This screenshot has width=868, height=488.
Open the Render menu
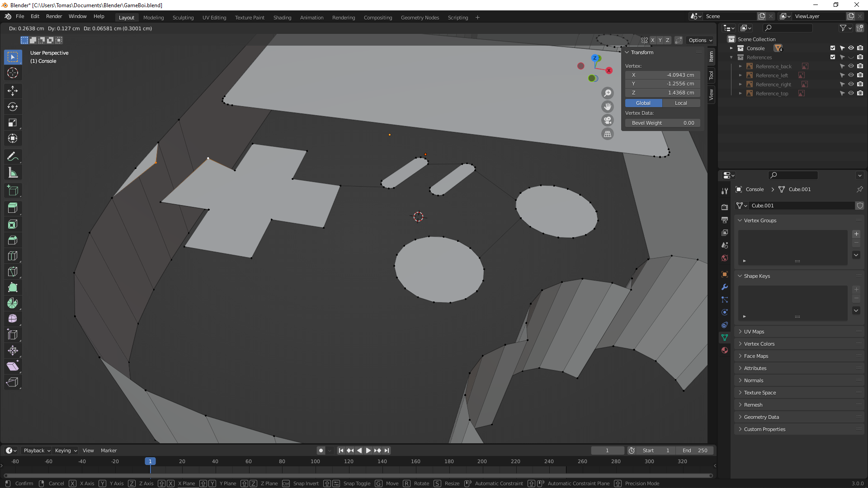54,16
